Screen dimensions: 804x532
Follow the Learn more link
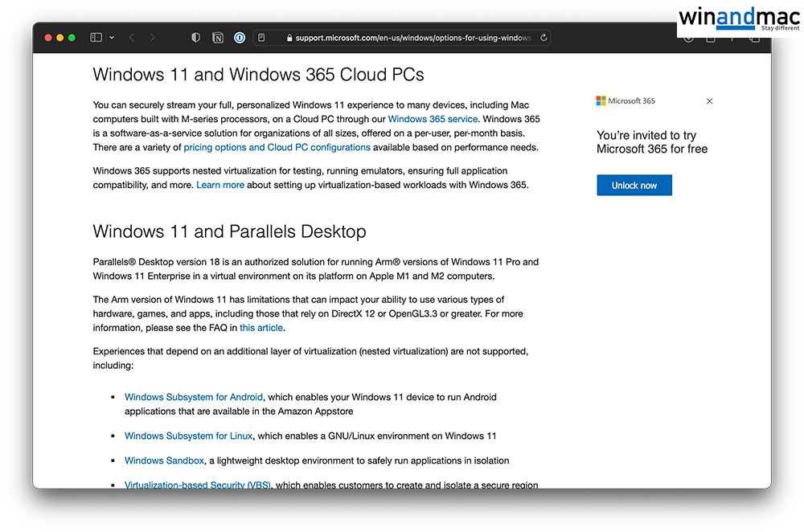click(x=220, y=185)
